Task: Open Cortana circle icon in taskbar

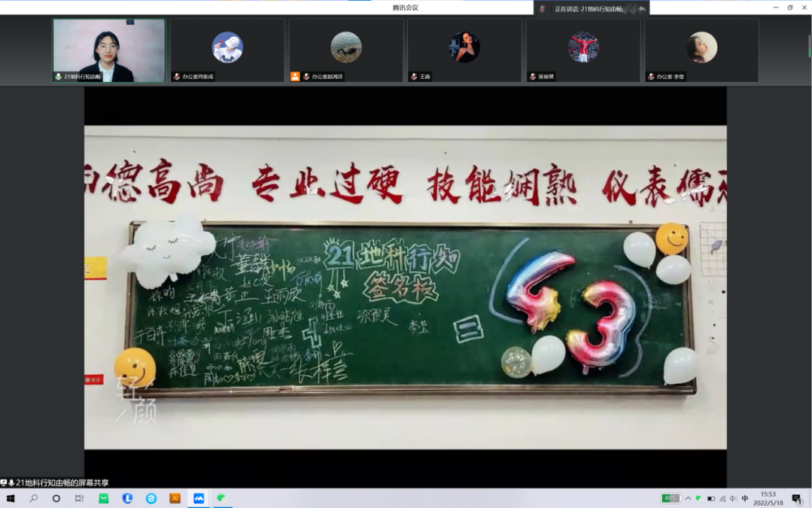Action: (x=56, y=498)
